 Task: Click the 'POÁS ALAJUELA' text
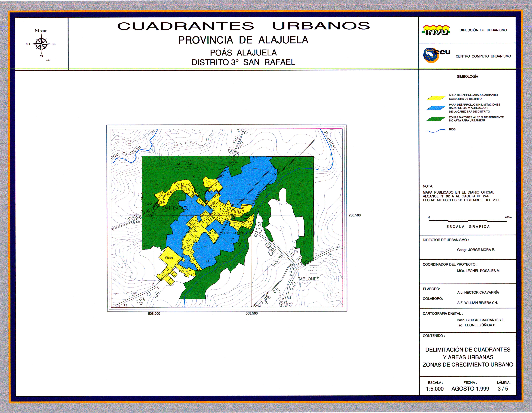pos(243,53)
